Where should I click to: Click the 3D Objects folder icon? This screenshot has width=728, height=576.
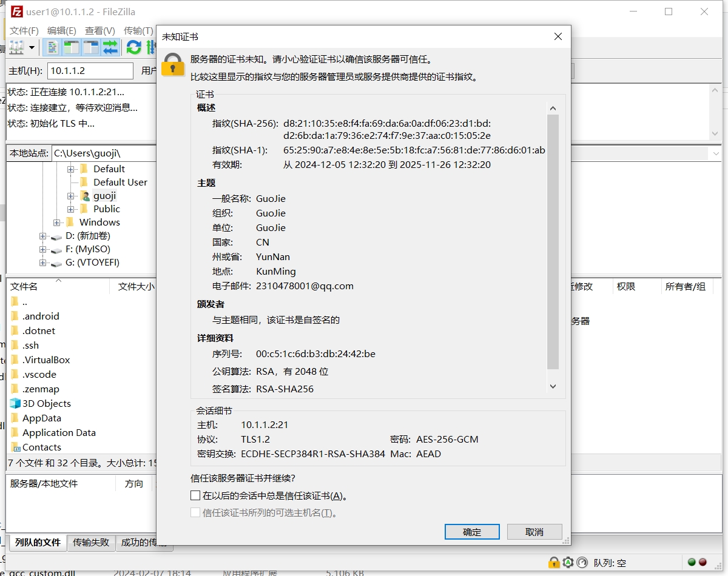pos(15,403)
